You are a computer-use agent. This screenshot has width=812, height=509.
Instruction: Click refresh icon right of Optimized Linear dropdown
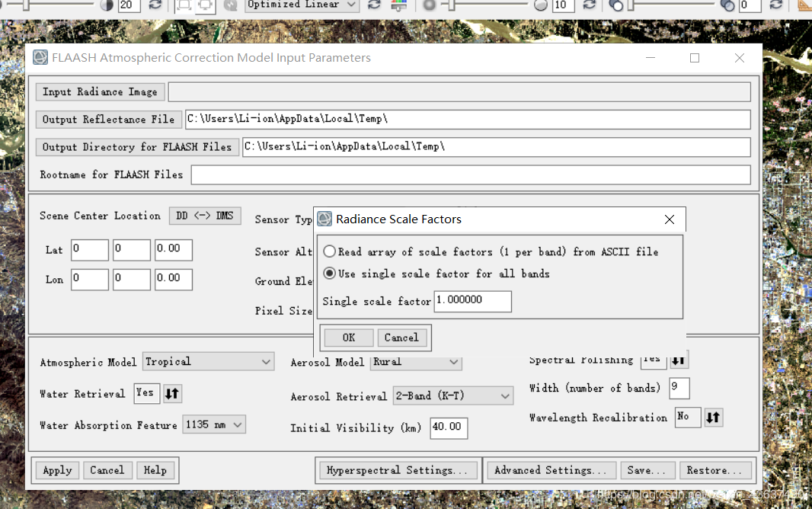point(374,5)
